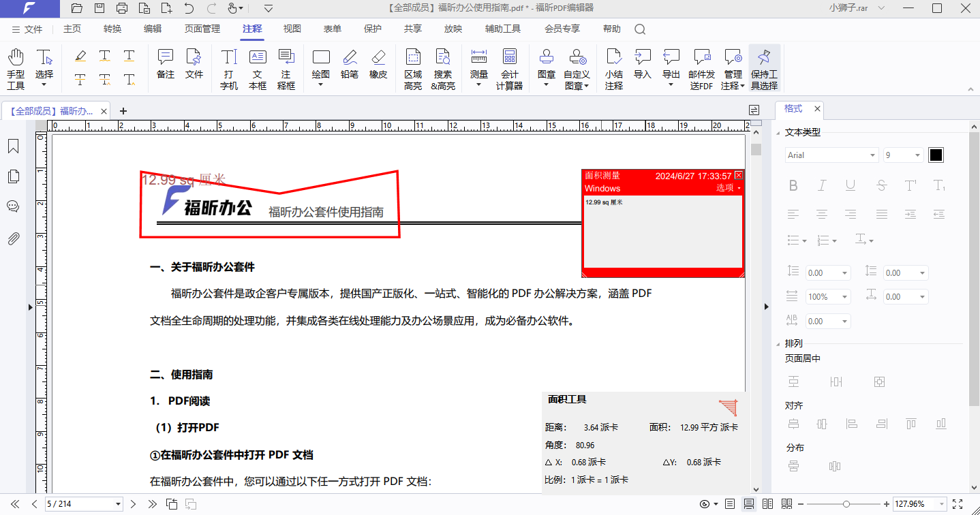
Task: Click the Pencil (铅笔) drawing tool
Action: 350,64
